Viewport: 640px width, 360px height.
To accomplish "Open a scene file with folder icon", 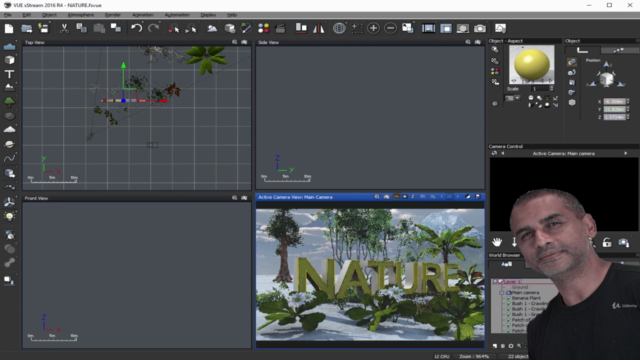I will (x=27, y=28).
